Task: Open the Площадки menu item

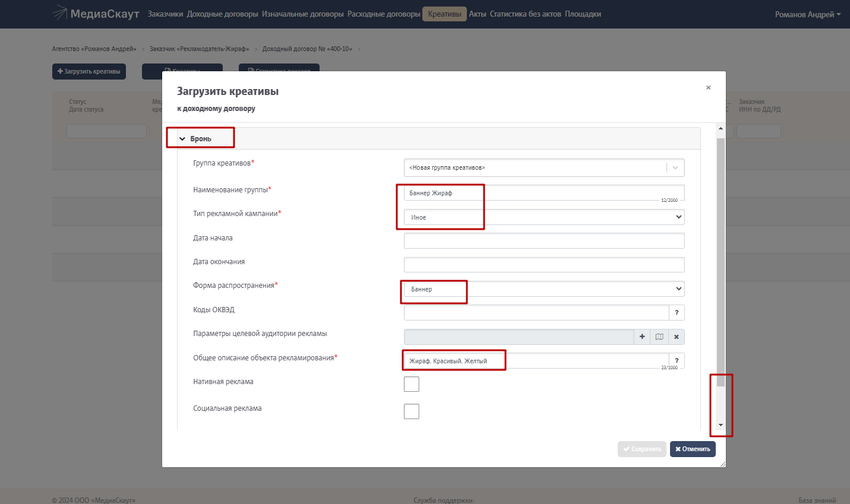Action: [x=583, y=14]
